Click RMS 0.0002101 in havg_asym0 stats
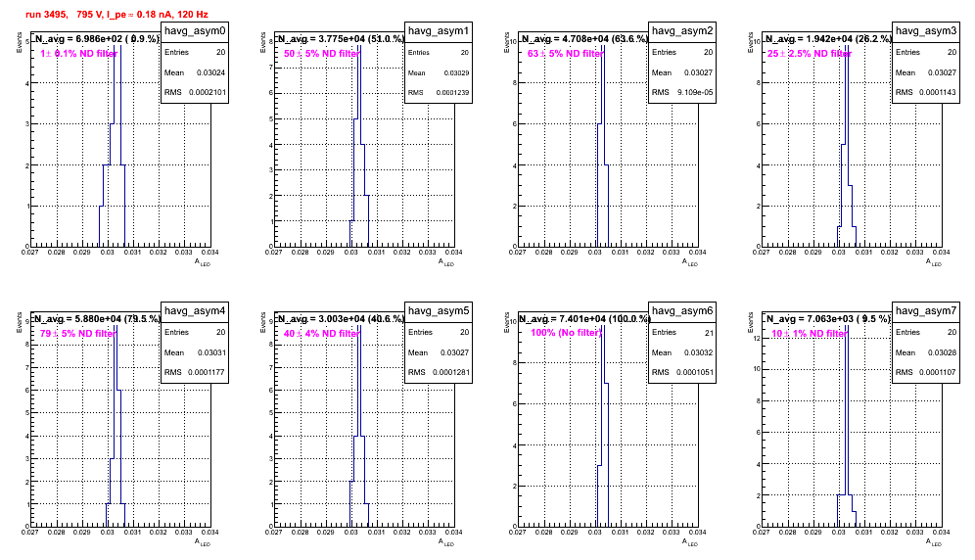975x560 pixels. pyautogui.click(x=195, y=92)
